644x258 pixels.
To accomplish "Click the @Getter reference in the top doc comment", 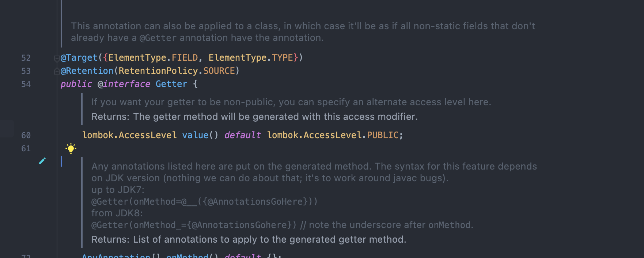I will pyautogui.click(x=158, y=38).
